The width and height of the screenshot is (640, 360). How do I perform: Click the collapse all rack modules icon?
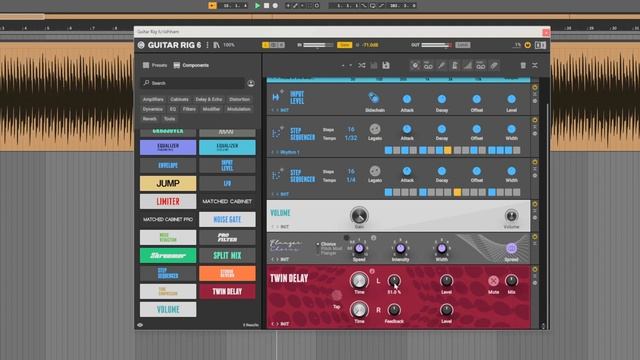click(535, 65)
